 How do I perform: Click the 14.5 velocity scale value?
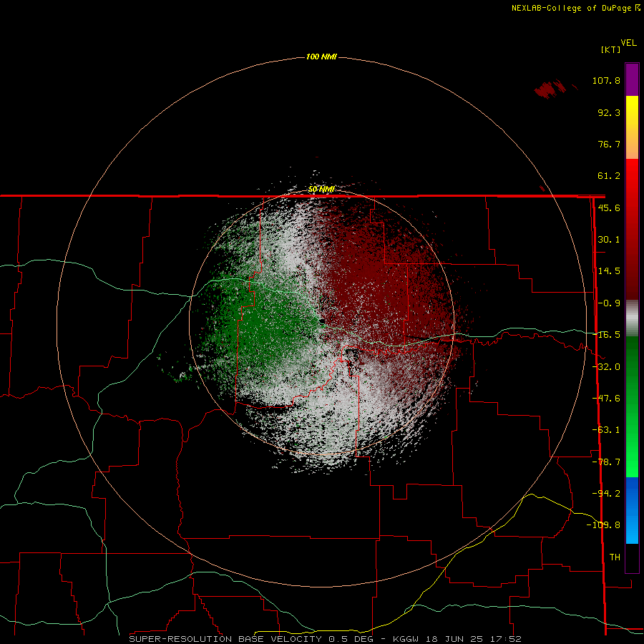609,271
